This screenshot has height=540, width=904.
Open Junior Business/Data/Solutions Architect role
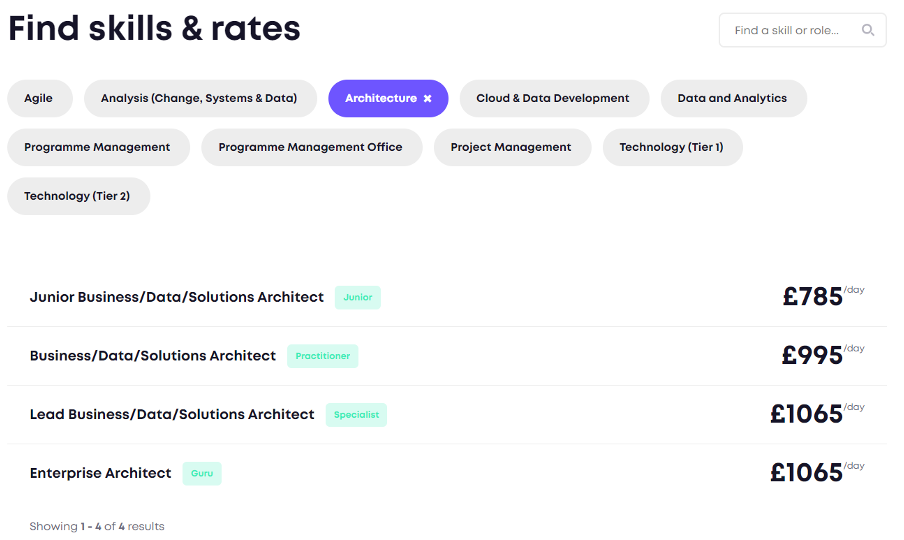pos(177,297)
